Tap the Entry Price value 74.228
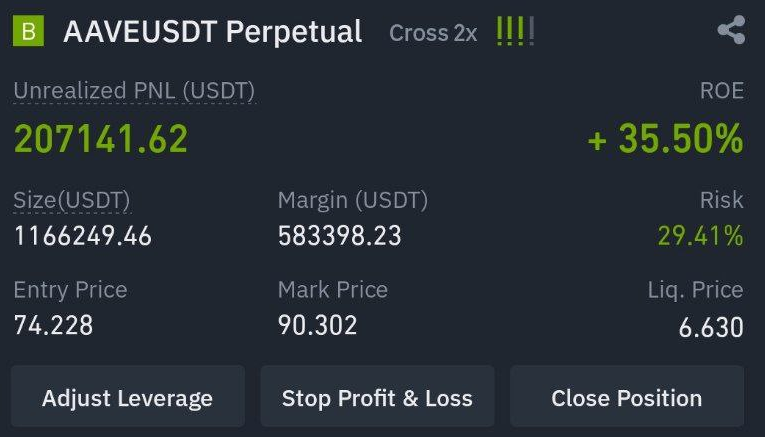This screenshot has height=437, width=765. point(53,325)
